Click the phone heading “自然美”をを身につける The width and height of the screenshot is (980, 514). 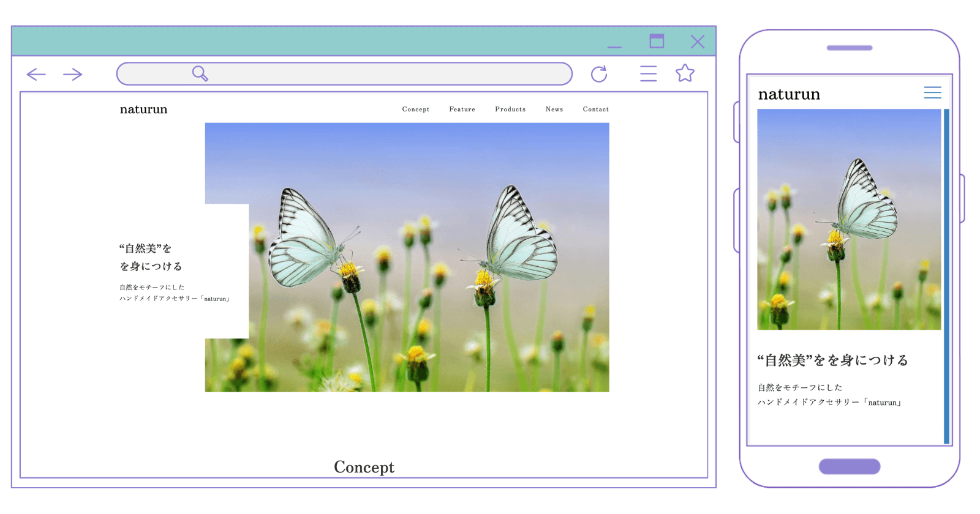click(x=833, y=360)
